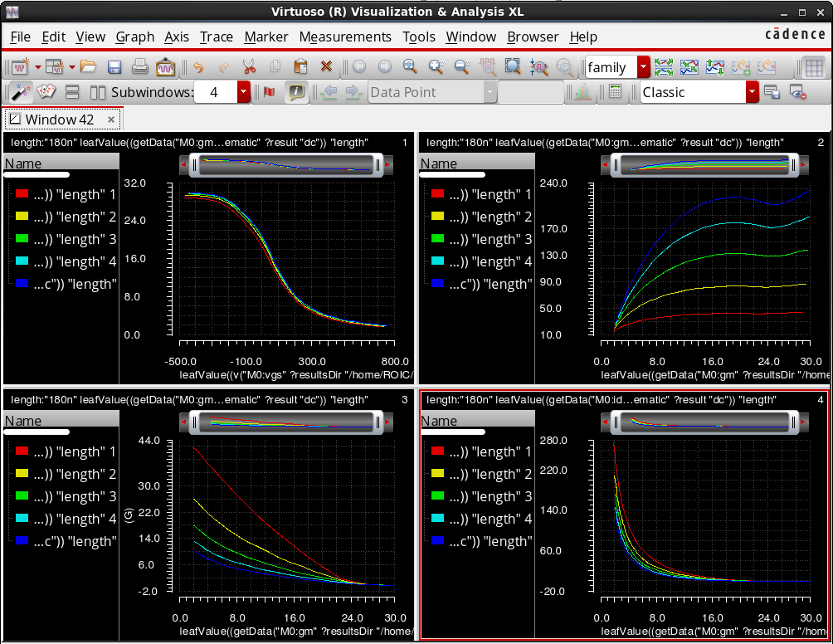The image size is (833, 644).
Task: Click the red flag marker icon
Action: [x=269, y=92]
